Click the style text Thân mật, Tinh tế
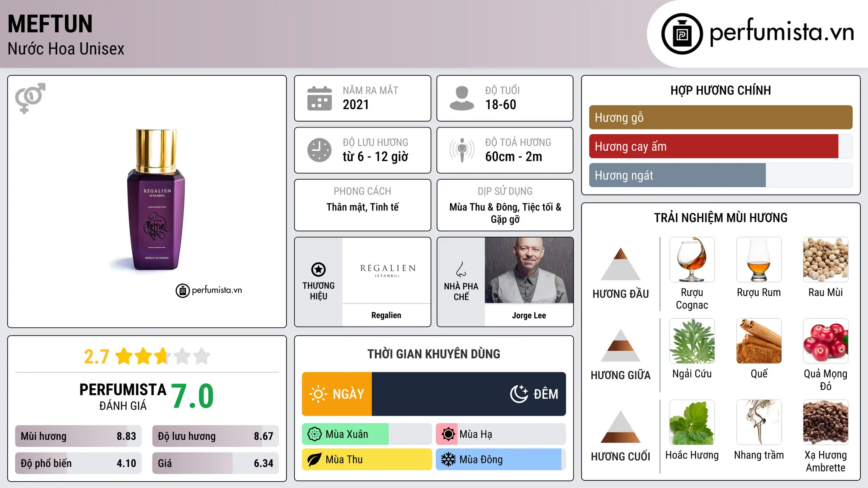The image size is (868, 488). pos(362,207)
